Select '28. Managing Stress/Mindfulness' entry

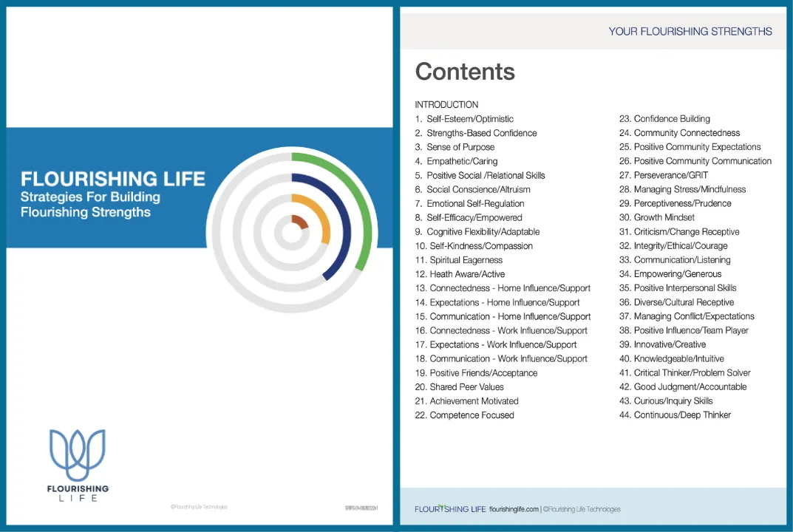point(683,189)
